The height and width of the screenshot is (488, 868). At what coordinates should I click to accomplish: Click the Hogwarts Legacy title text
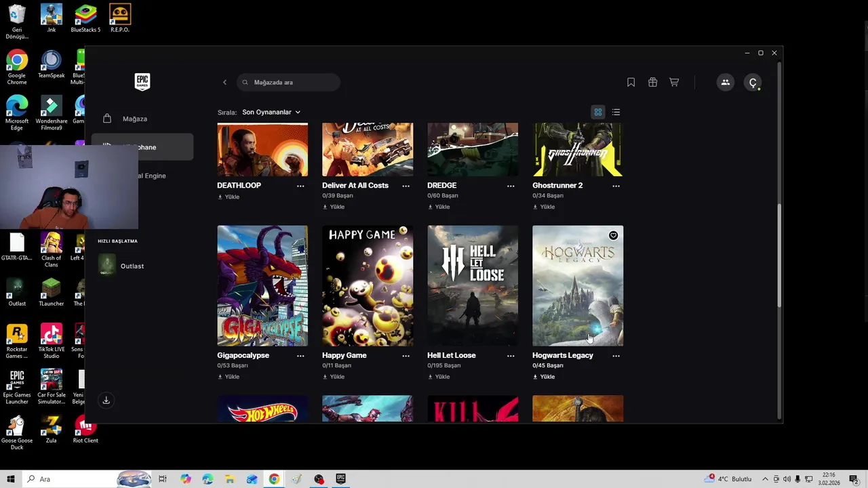click(563, 355)
